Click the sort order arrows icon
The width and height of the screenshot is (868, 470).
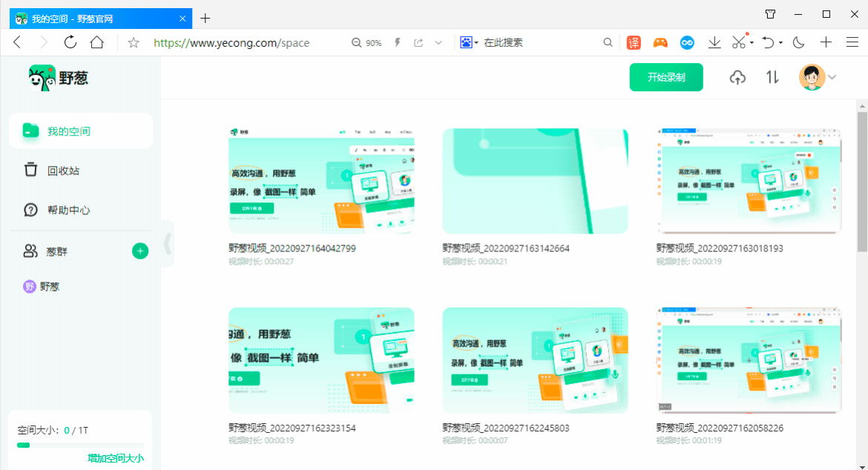(772, 77)
